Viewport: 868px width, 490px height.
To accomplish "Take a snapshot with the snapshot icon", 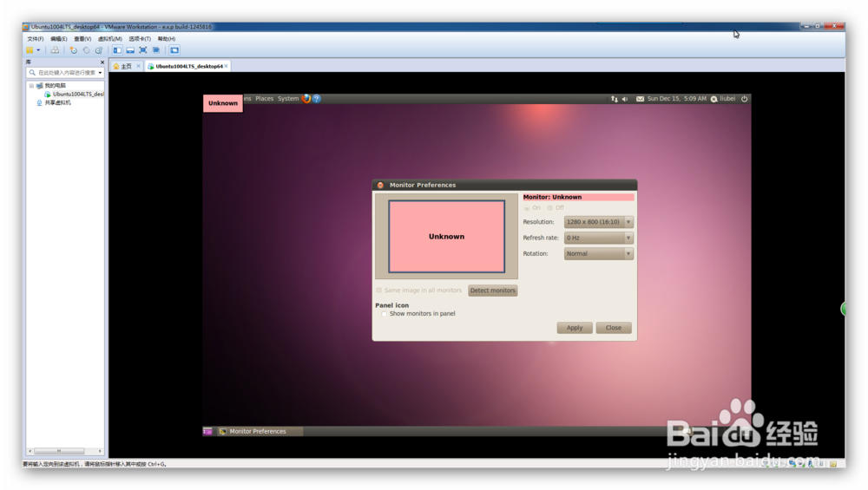I will pos(73,49).
